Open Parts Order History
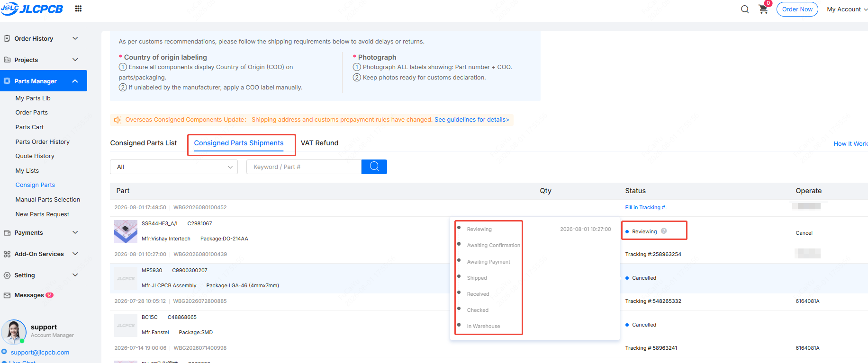868x363 pixels. (43, 142)
